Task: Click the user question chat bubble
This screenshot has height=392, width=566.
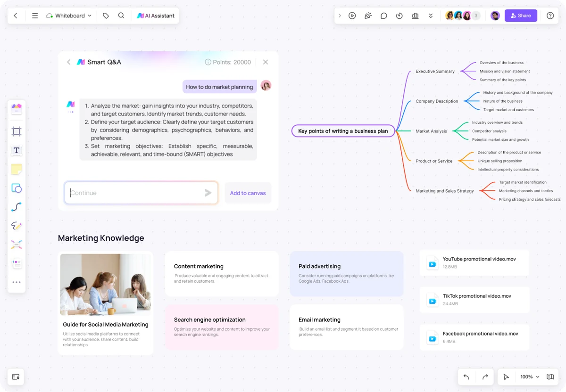Action: (219, 87)
